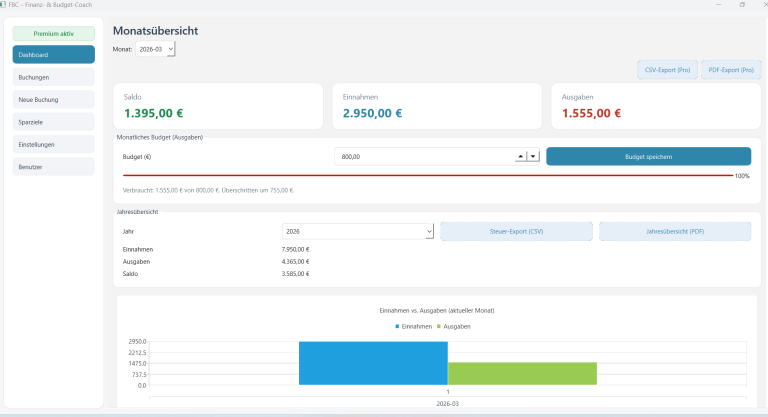Go to Buchungen in the sidebar

click(x=54, y=77)
